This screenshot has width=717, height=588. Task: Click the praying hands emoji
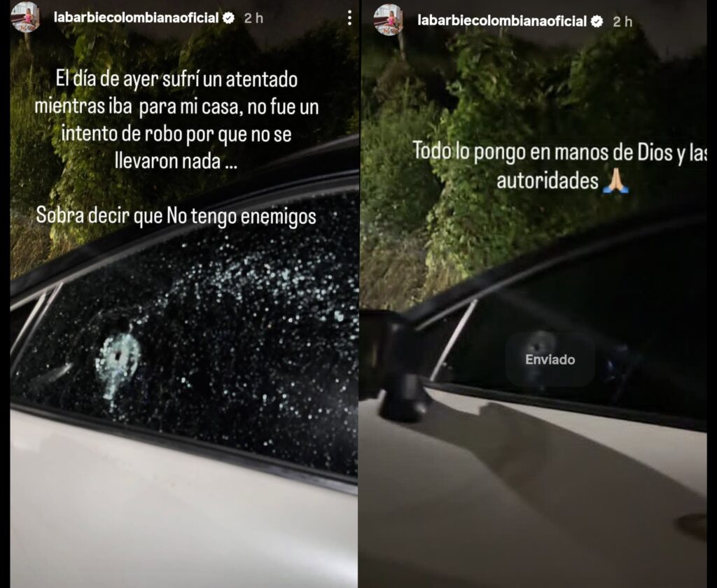[x=615, y=181]
